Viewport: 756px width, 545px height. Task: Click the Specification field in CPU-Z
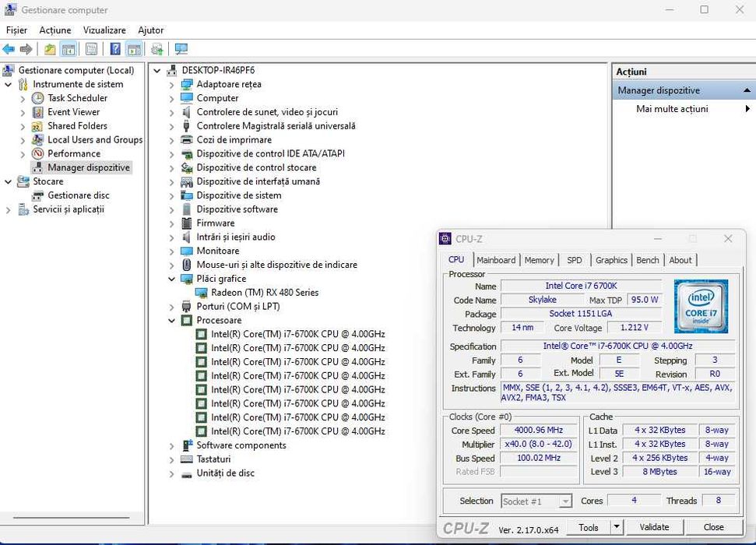pos(617,346)
